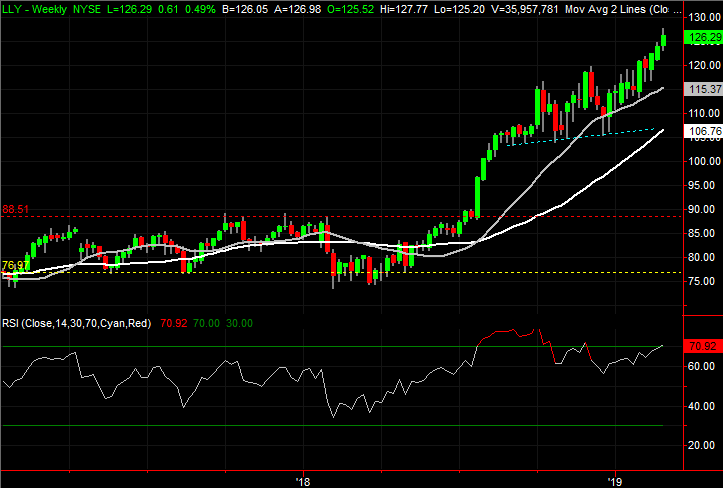This screenshot has height=488, width=723.
Task: Select the RSI overbought value 70.00
Action: tap(206, 323)
